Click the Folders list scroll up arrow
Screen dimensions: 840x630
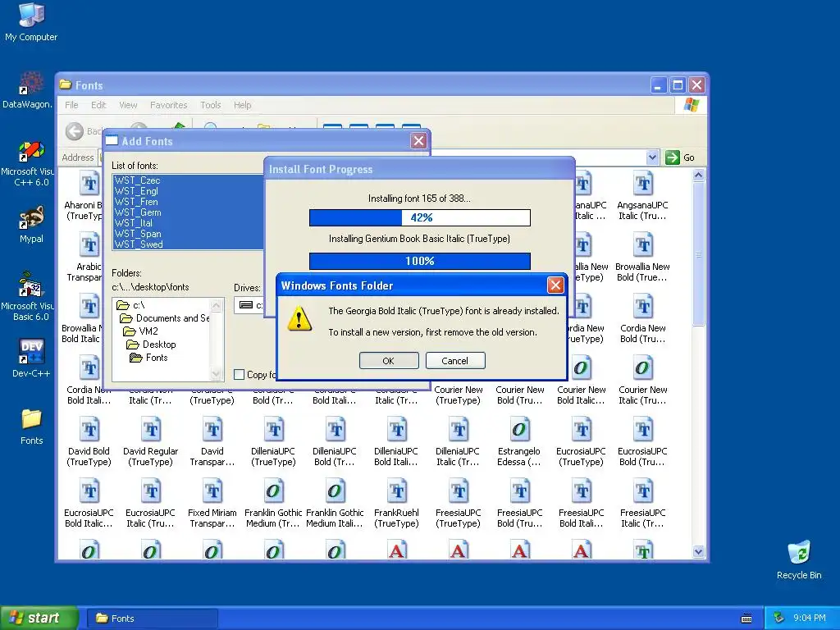tap(216, 305)
